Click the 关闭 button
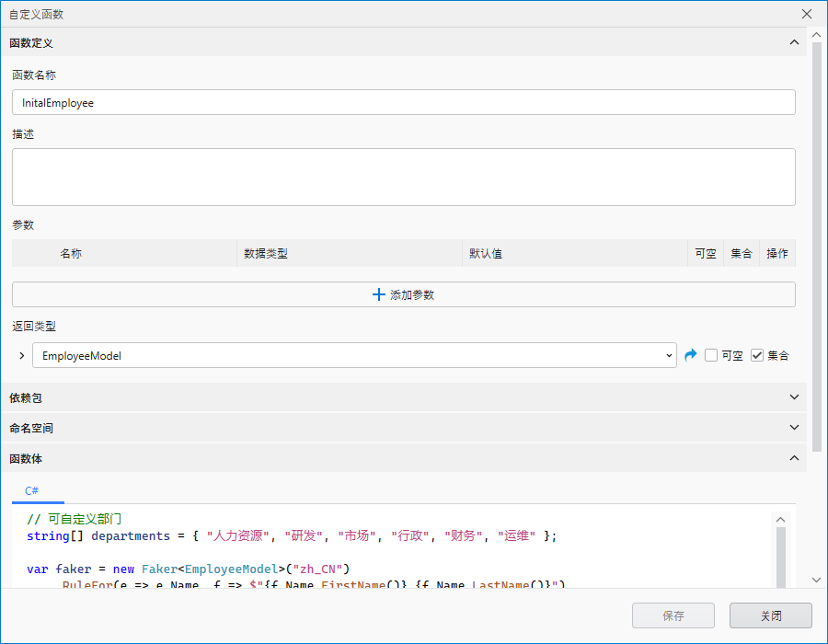The image size is (828, 644). [770, 615]
